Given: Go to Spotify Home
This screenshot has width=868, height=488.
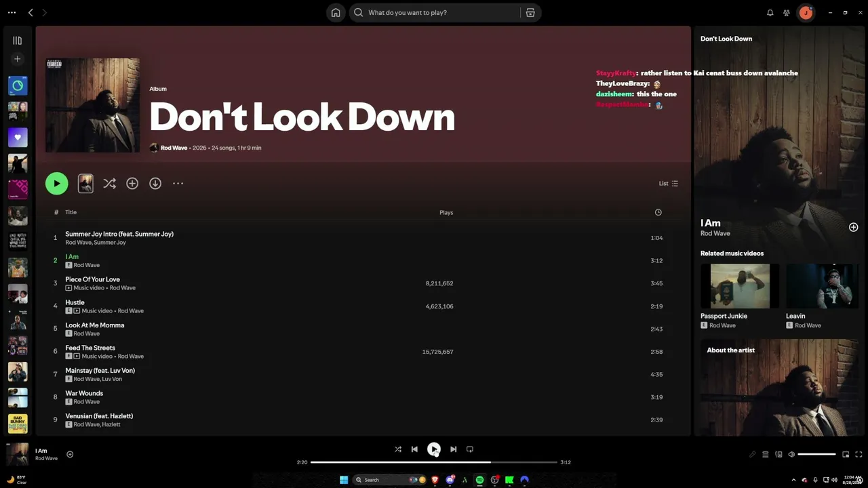Looking at the screenshot, I should point(336,13).
